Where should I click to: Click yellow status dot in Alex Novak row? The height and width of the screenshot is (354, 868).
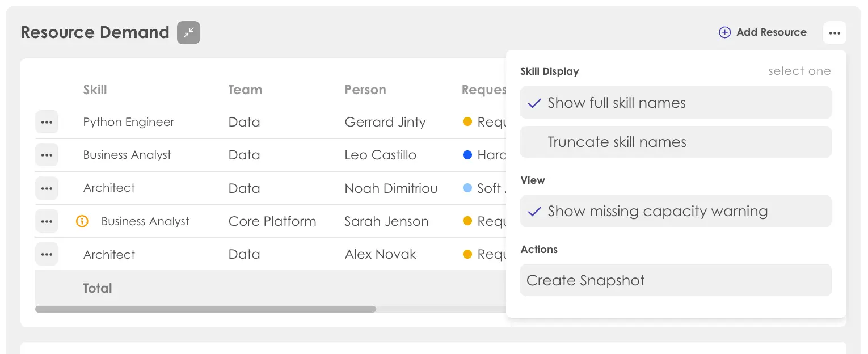[x=467, y=254]
